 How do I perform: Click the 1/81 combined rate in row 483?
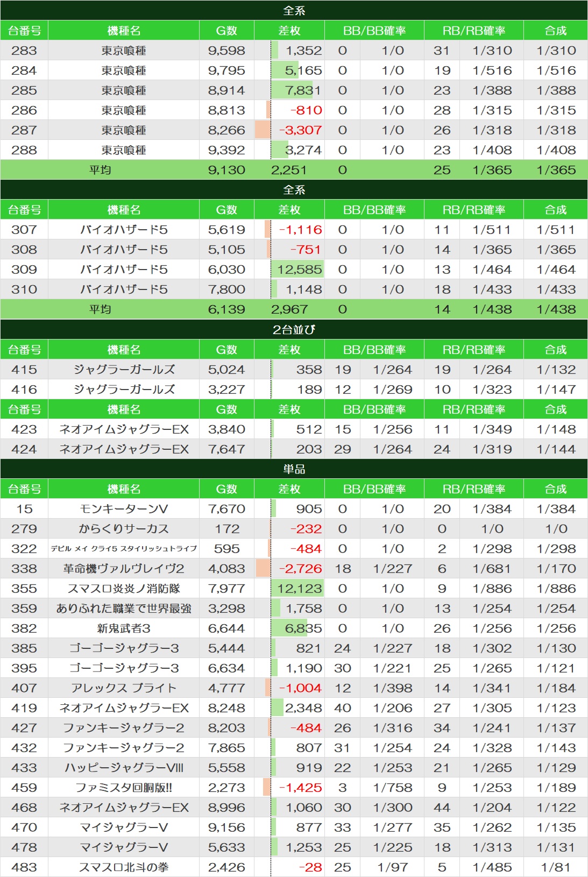tap(556, 867)
